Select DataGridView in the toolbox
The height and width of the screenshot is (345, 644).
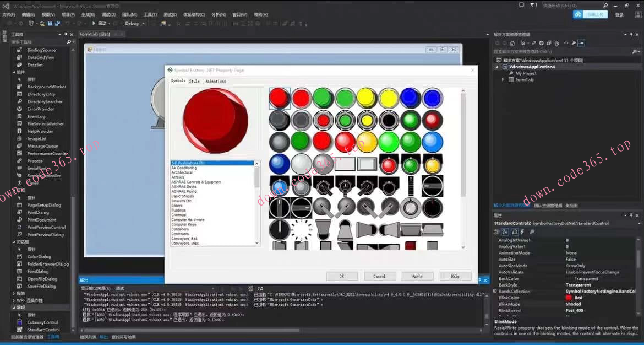[41, 57]
